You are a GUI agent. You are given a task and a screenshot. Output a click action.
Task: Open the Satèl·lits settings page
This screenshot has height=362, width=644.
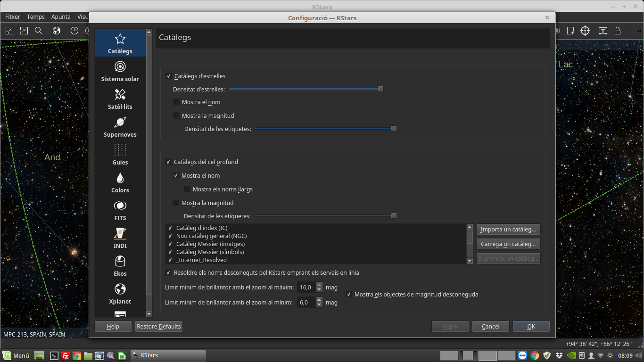(120, 99)
